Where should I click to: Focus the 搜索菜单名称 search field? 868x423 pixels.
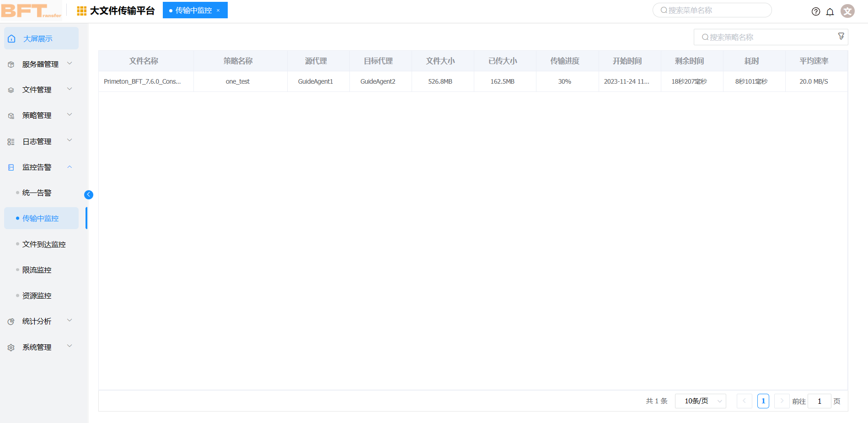click(x=712, y=10)
